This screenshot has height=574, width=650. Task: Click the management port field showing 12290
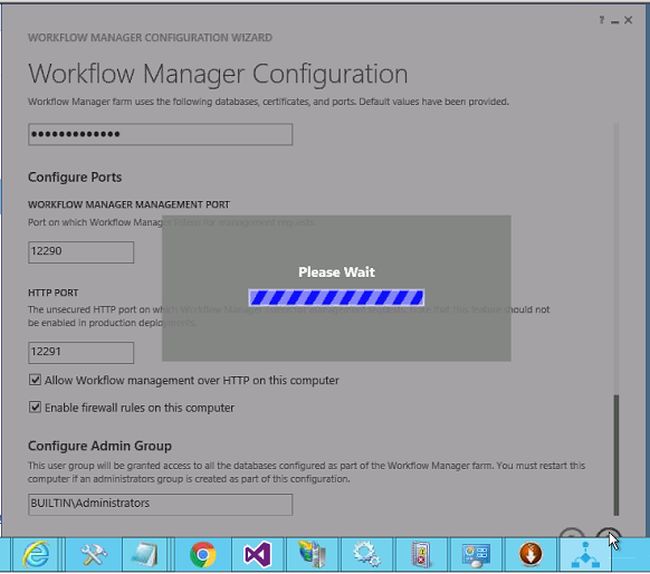[81, 252]
